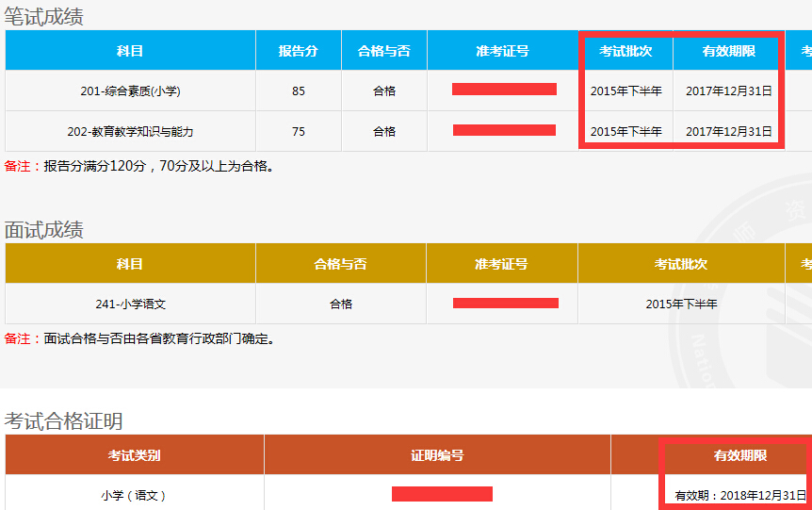812x510 pixels.
Task: Click the 小学（语文） exam category cell
Action: tap(134, 495)
